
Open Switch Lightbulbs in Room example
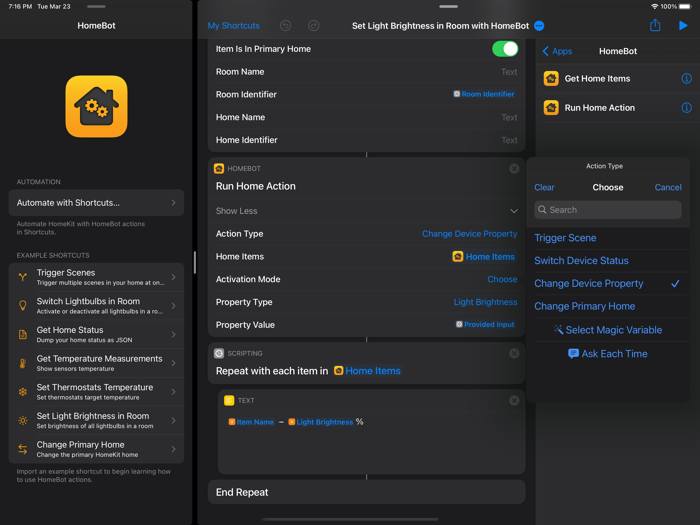[96, 305]
